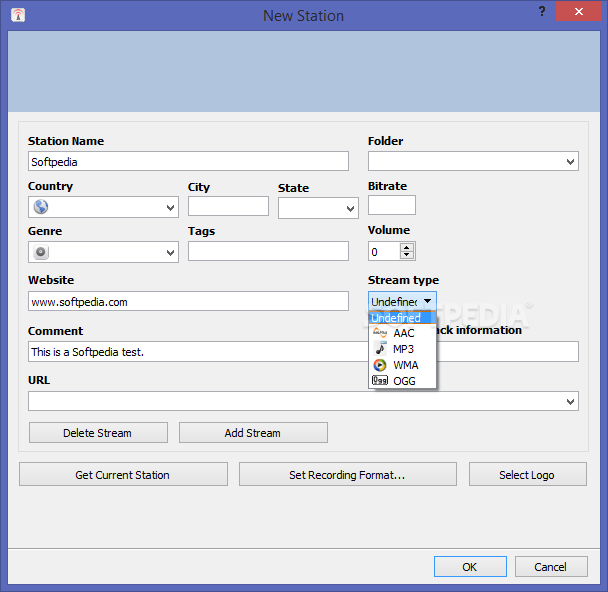608x592 pixels.
Task: Expand the Genre dropdown arrow
Action: 170,252
